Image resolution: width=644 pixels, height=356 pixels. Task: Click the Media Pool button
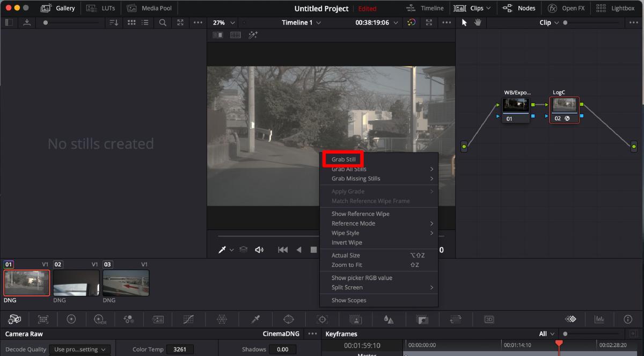tap(150, 8)
